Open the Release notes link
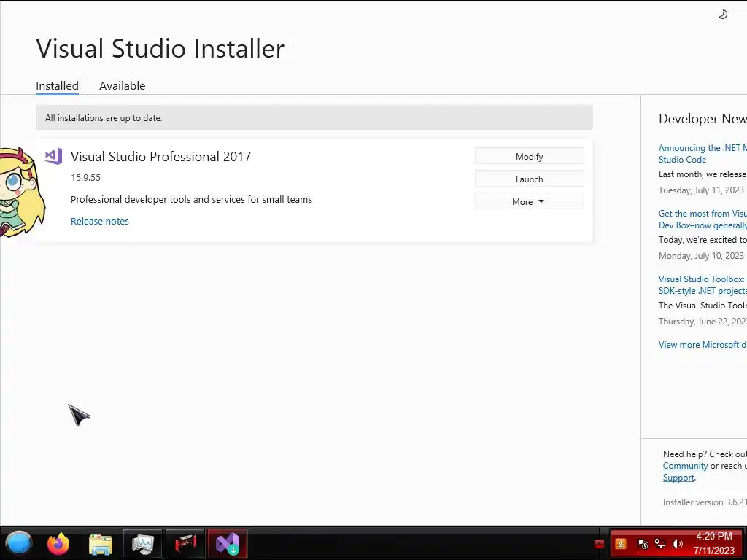Image resolution: width=747 pixels, height=560 pixels. 99,221
